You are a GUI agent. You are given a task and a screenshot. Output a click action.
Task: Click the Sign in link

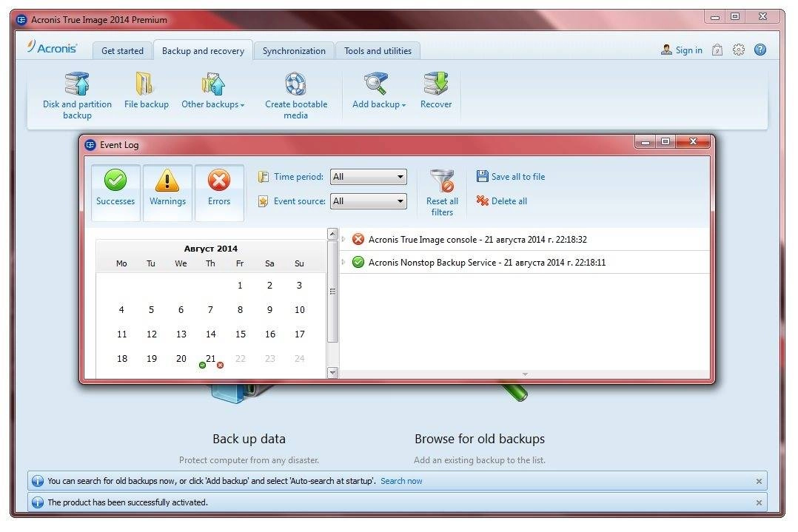coord(688,50)
